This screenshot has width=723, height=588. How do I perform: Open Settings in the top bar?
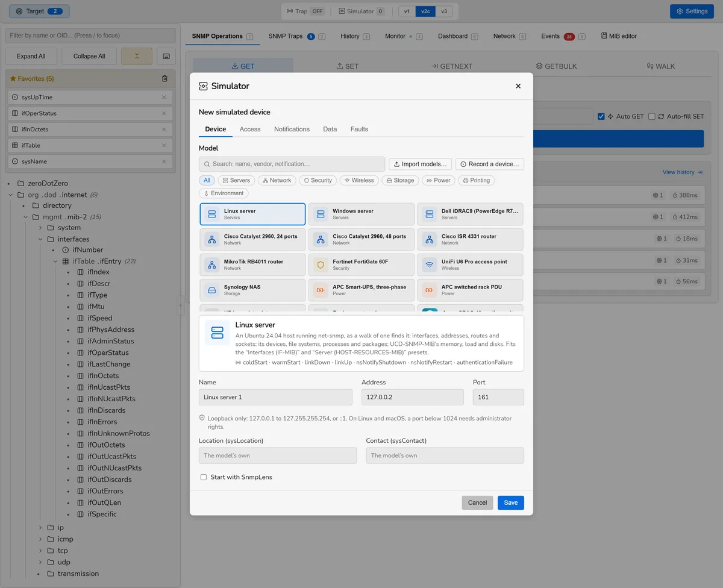692,11
